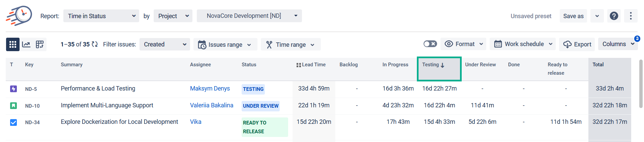
Task: Expand the Time in Status report dropdown
Action: [x=101, y=16]
